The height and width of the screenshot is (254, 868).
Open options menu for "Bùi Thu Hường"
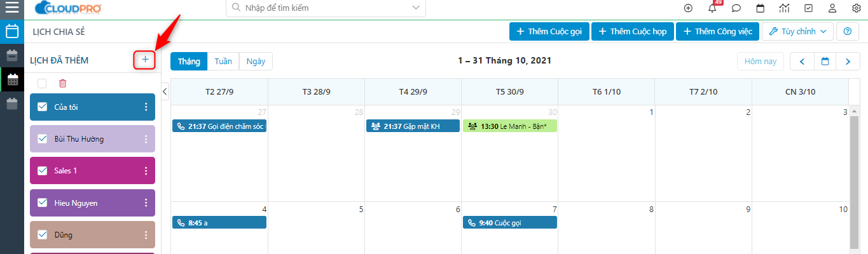pos(146,139)
